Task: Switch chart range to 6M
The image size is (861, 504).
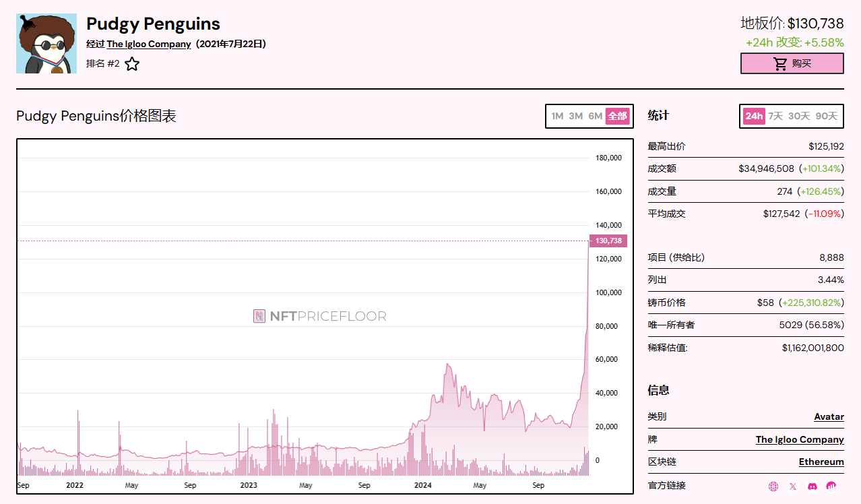Action: (595, 116)
